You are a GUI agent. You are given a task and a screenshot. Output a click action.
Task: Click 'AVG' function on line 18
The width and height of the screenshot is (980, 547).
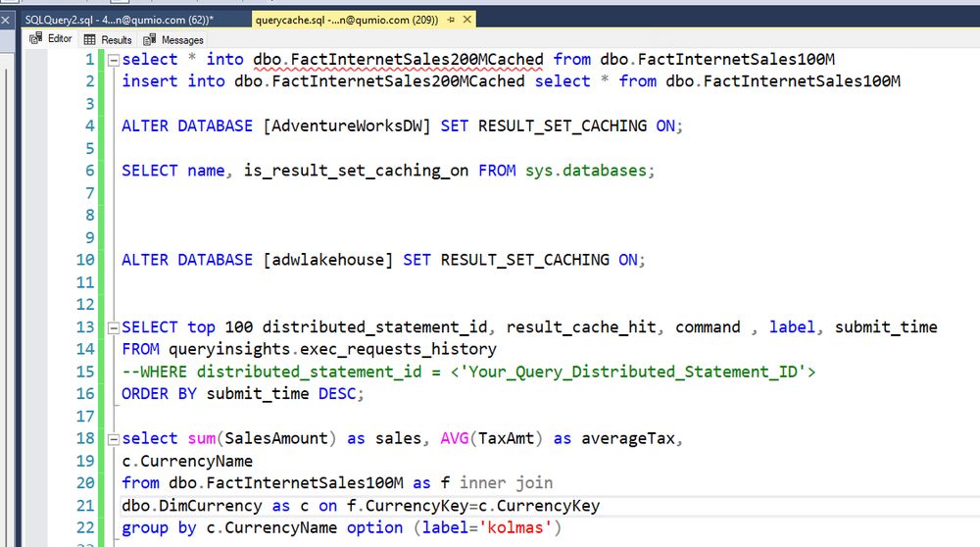455,438
